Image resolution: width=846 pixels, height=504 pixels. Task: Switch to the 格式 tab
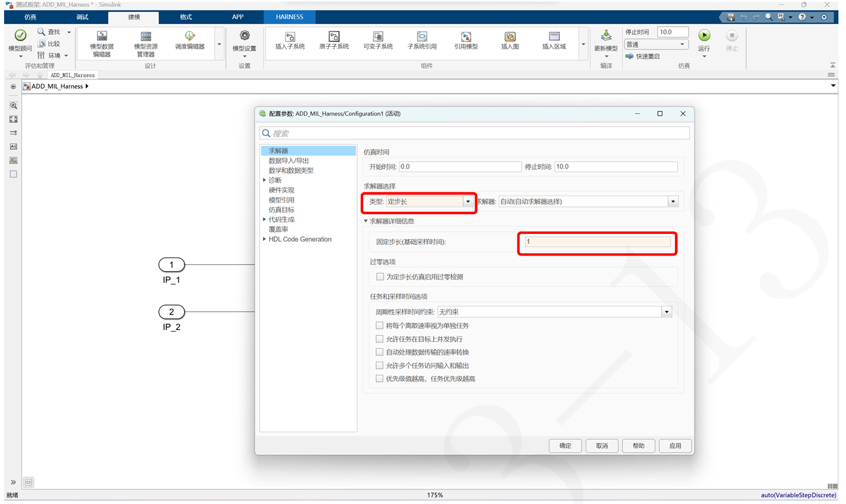click(x=185, y=17)
